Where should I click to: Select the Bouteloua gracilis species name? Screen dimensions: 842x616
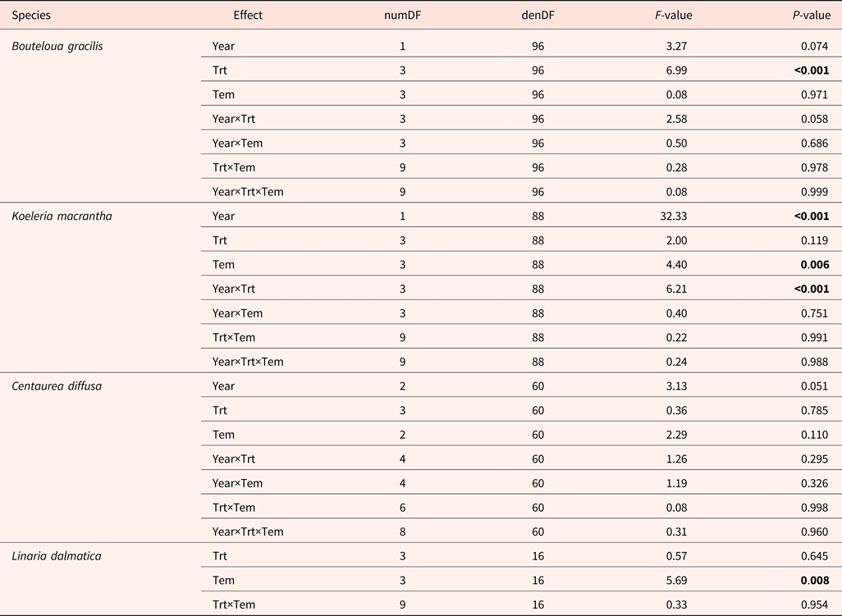coord(57,46)
